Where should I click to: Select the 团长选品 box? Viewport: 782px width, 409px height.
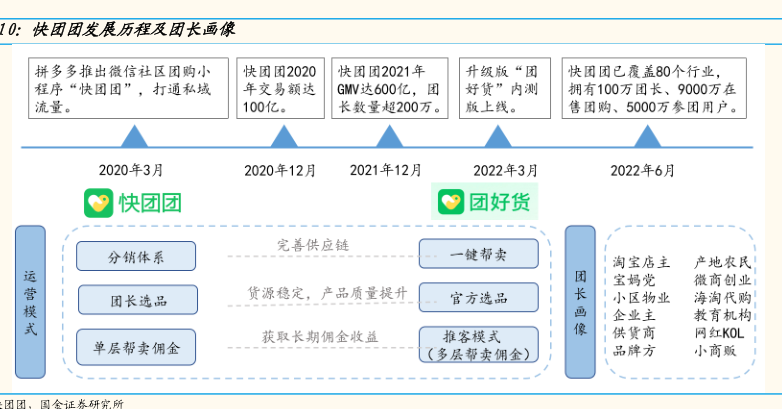pyautogui.click(x=136, y=300)
